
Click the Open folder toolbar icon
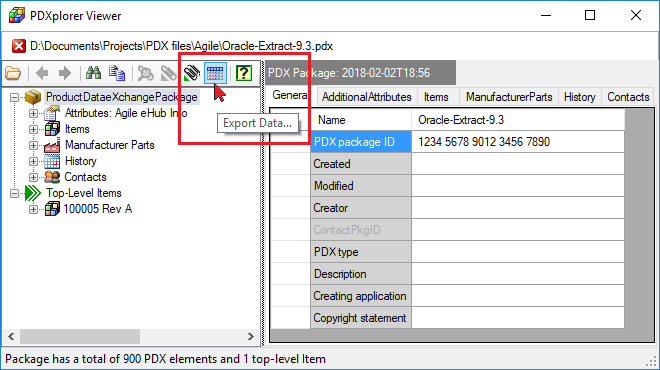coord(13,73)
